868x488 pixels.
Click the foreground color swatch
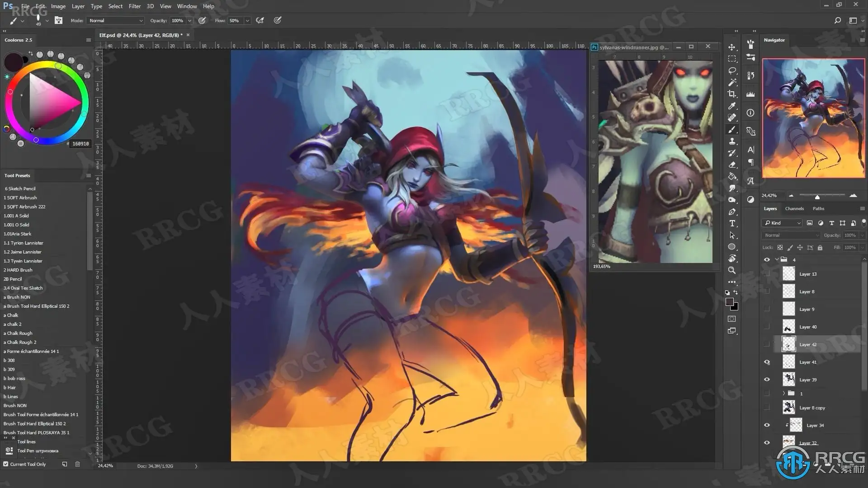729,302
